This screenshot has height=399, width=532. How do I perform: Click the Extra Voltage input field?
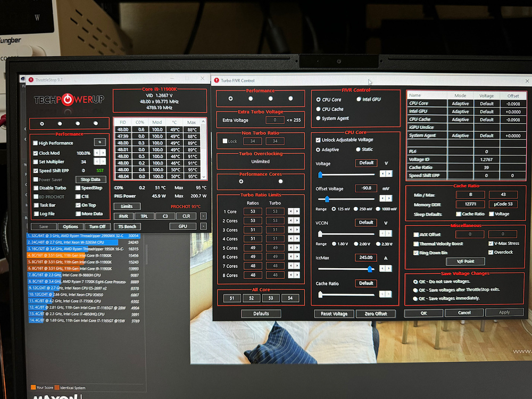(275, 120)
